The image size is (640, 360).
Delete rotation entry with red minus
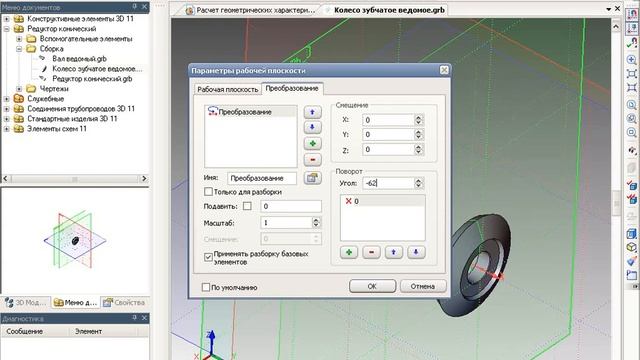pyautogui.click(x=371, y=252)
